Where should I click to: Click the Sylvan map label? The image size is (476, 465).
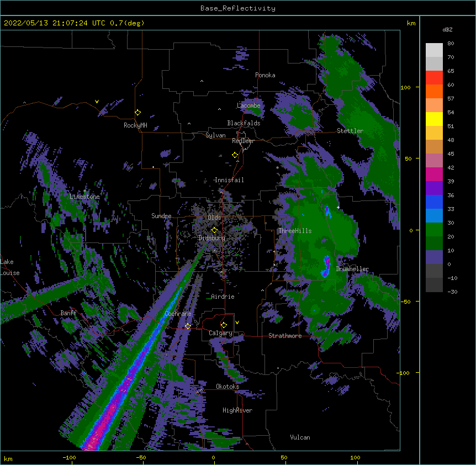point(215,135)
